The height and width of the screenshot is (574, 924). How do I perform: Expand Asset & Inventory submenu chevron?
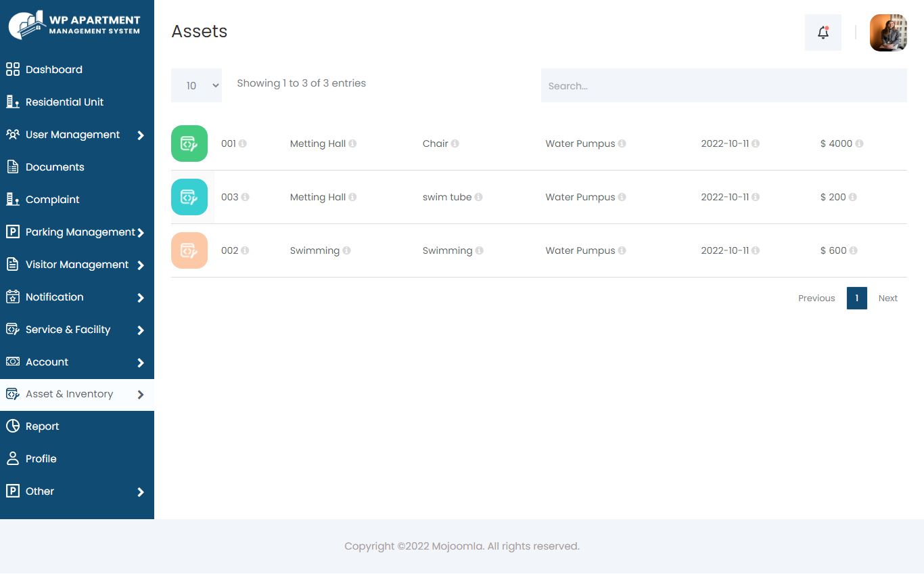click(141, 395)
